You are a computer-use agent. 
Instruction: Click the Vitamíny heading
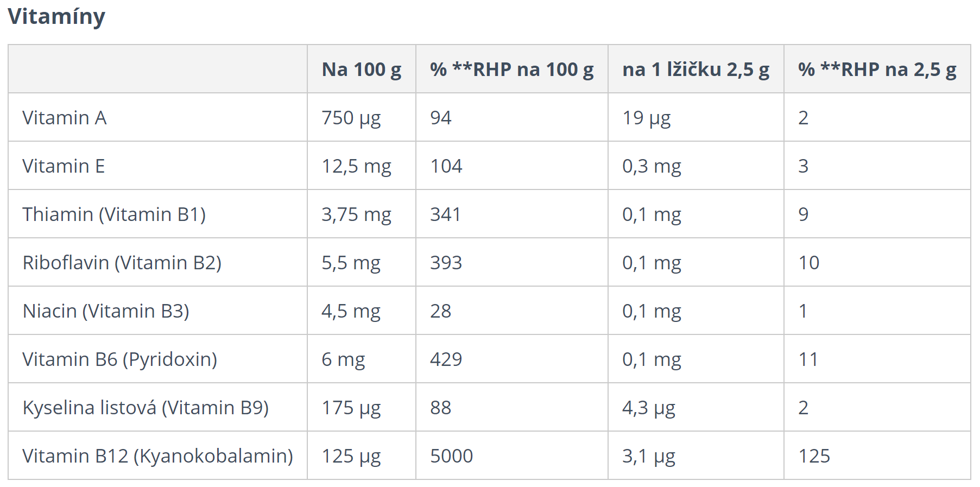tap(56, 16)
